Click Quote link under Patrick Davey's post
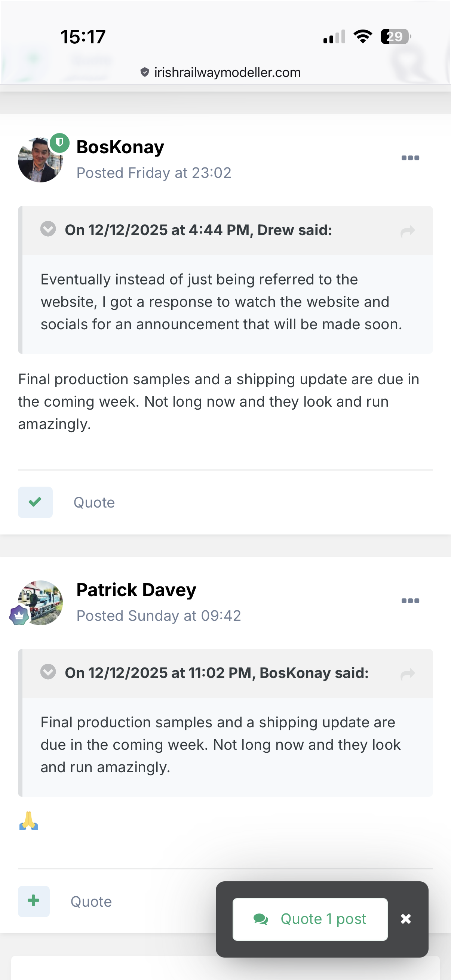 [x=91, y=902]
